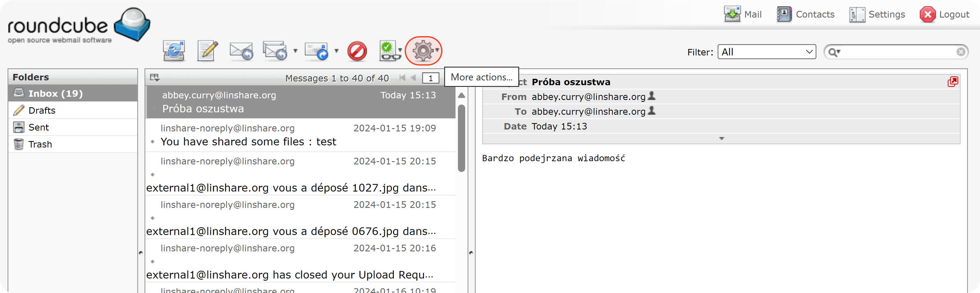The width and height of the screenshot is (980, 293).
Task: Open More actions gear menu
Action: [423, 51]
